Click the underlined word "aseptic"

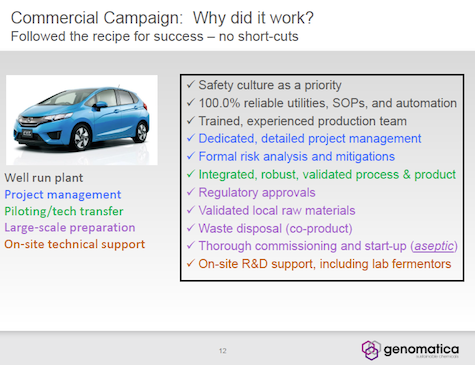tap(434, 246)
